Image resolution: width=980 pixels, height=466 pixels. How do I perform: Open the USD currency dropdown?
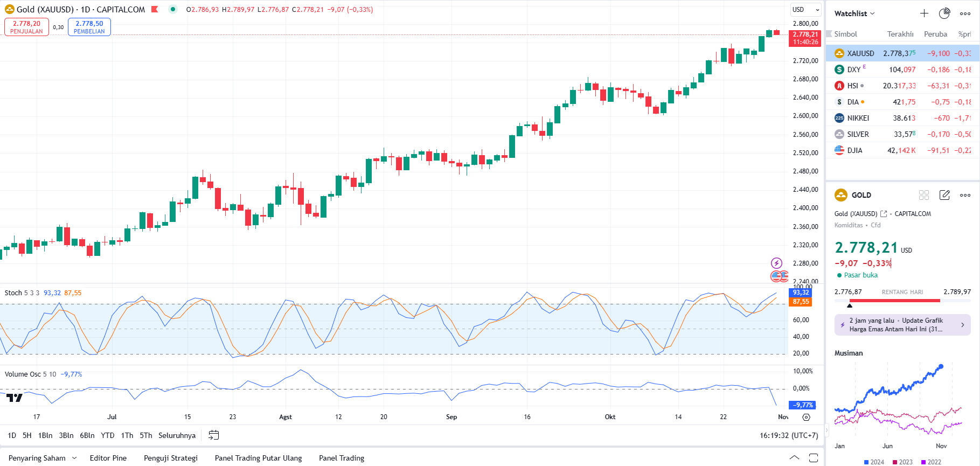click(805, 10)
